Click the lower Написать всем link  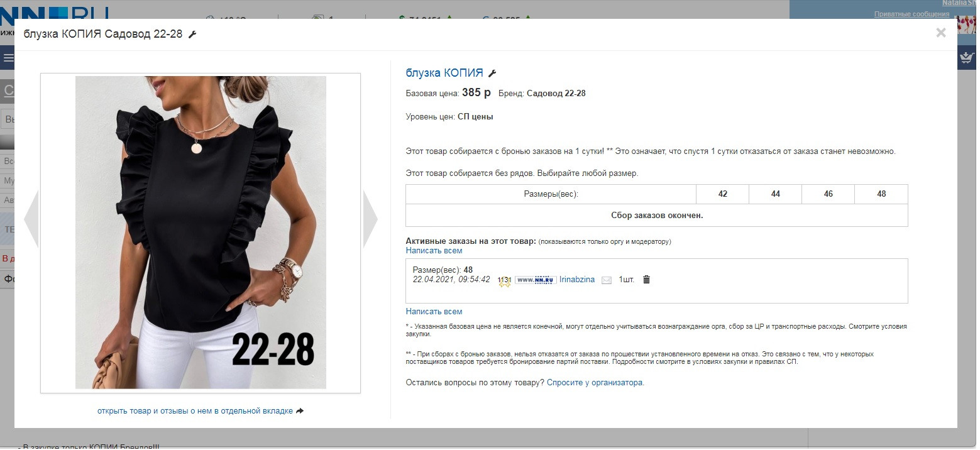click(434, 312)
